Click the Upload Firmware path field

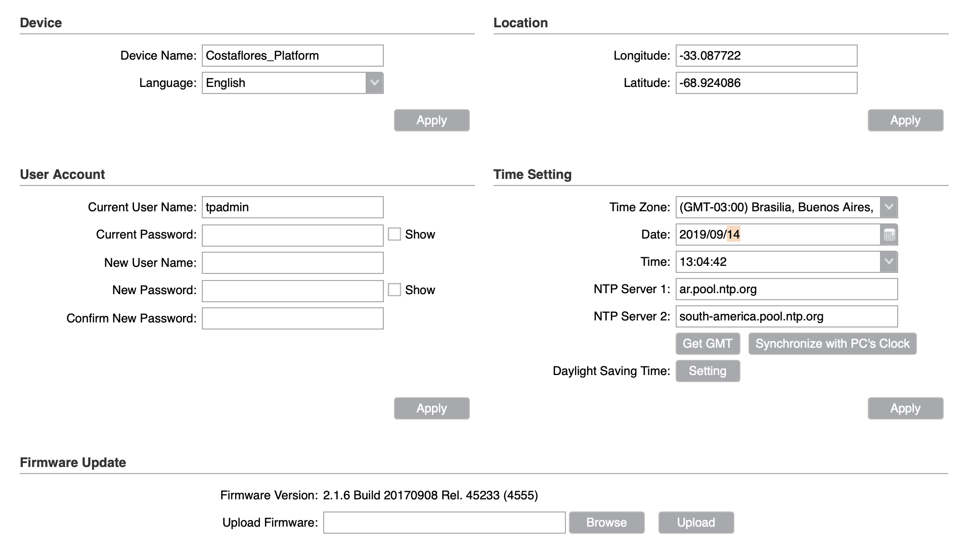(x=445, y=523)
